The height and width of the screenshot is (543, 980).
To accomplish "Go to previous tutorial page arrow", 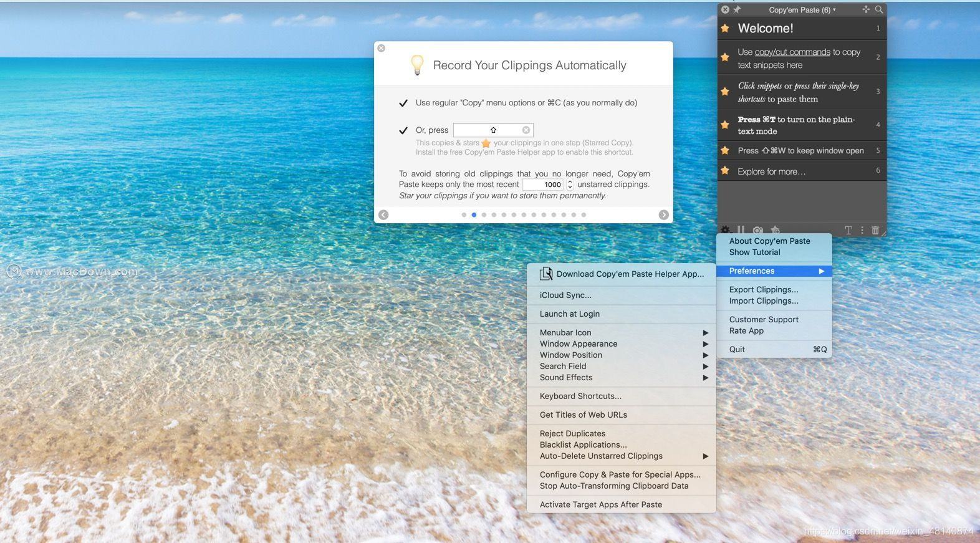I will tap(383, 215).
